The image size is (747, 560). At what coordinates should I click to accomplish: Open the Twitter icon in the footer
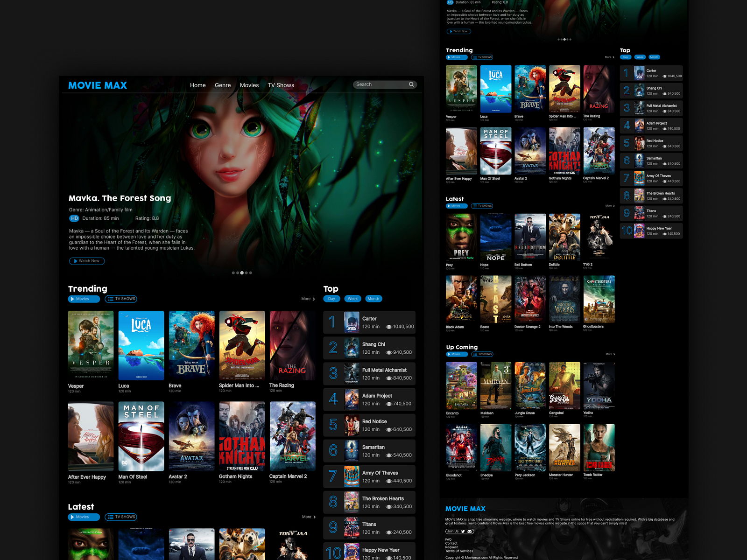463,532
